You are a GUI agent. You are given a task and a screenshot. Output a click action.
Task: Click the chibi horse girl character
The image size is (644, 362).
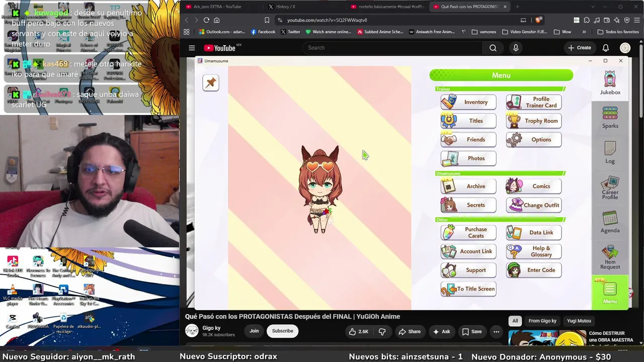[x=320, y=190]
